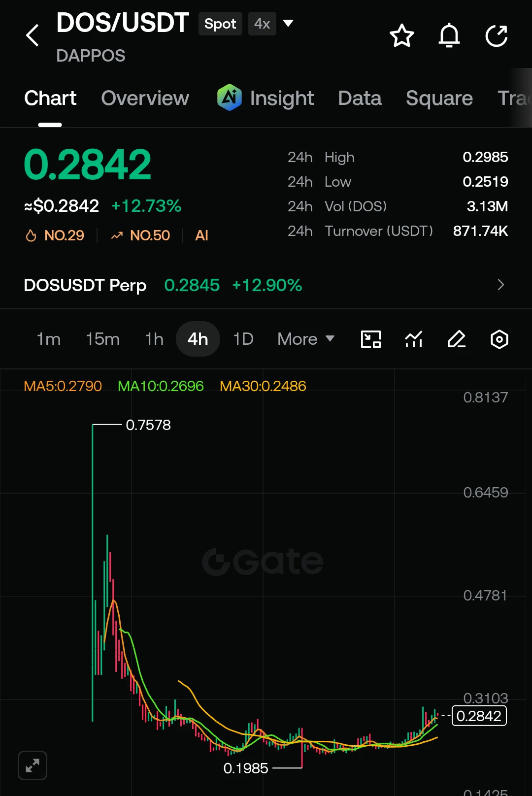Image resolution: width=532 pixels, height=796 pixels.
Task: Open the gainers rank NO.50 tag
Action: [x=140, y=235]
